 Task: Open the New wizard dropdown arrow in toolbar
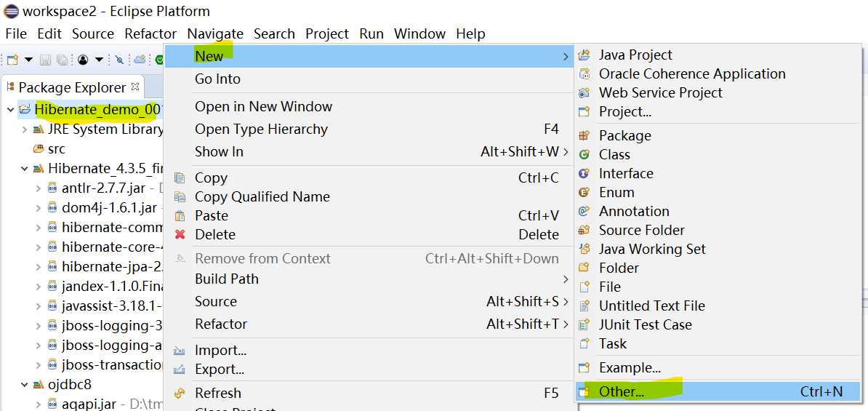pos(28,59)
